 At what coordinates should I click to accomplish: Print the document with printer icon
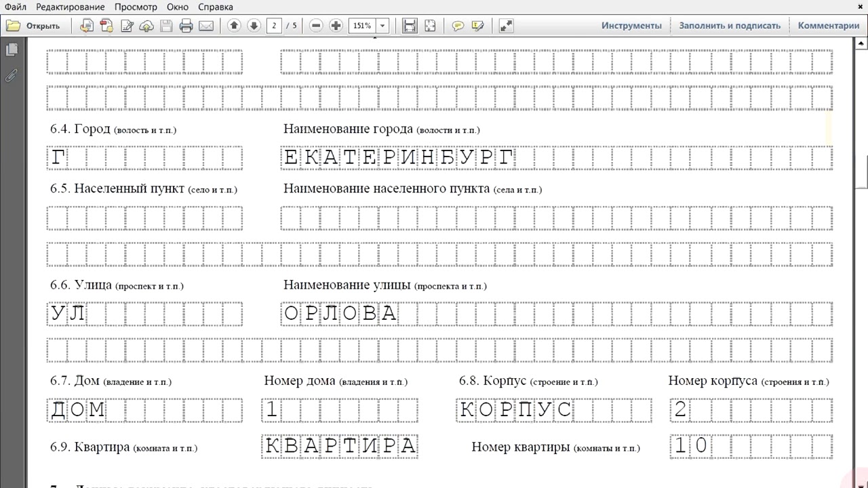pyautogui.click(x=186, y=26)
